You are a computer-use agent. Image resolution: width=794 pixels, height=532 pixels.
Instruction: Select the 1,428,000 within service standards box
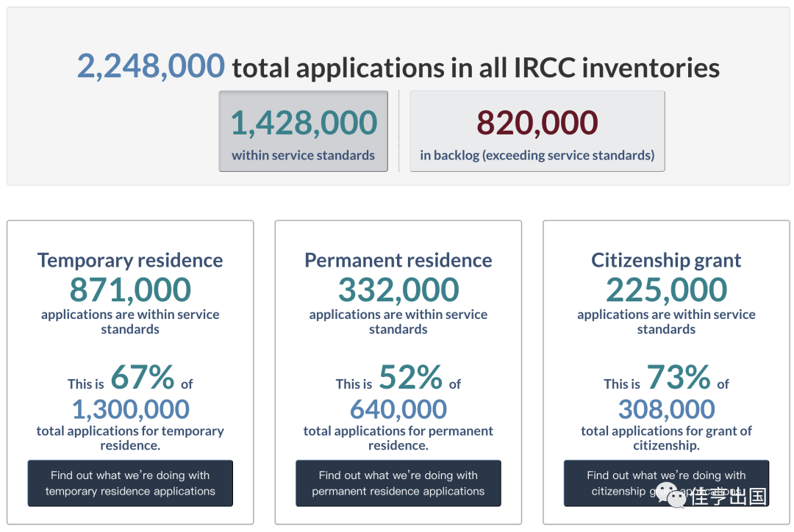pyautogui.click(x=303, y=132)
